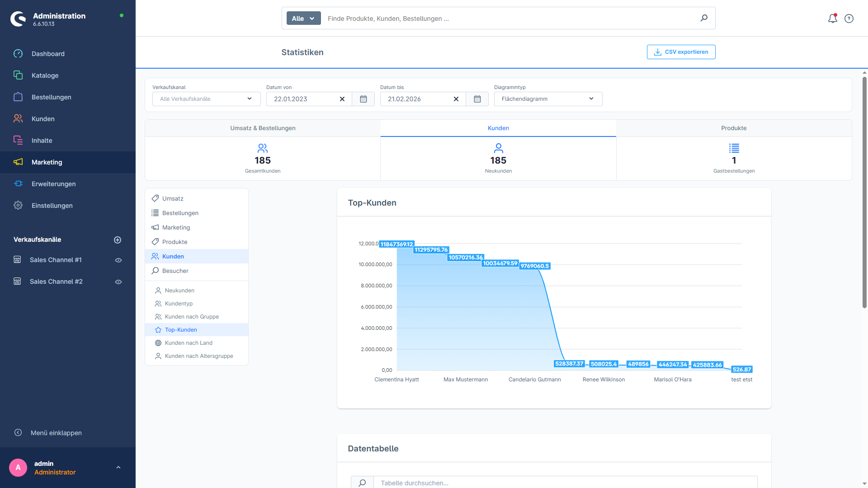Open Bestellungen from the sidebar
Screen dimensions: 868x488
(51, 97)
